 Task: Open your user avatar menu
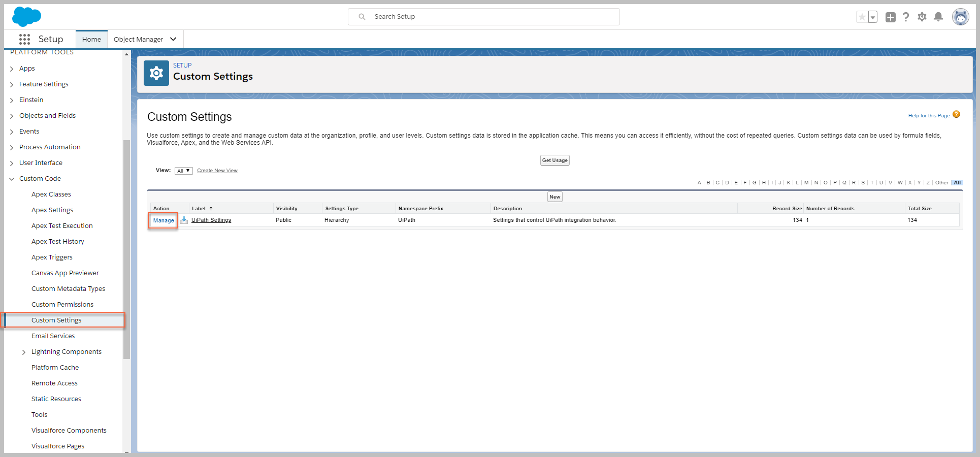click(961, 16)
